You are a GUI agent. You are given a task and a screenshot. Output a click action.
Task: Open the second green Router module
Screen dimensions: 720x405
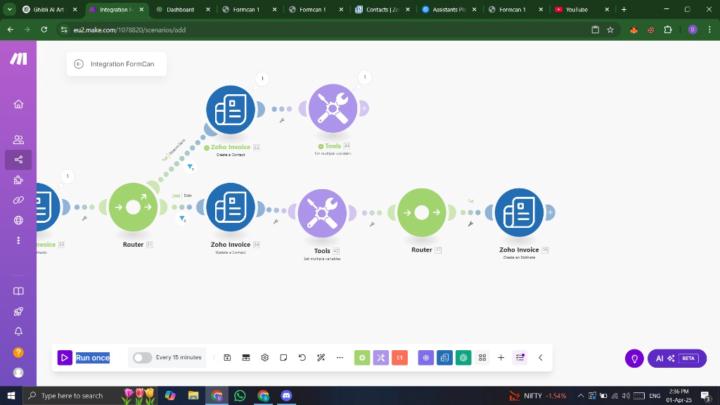[422, 213]
